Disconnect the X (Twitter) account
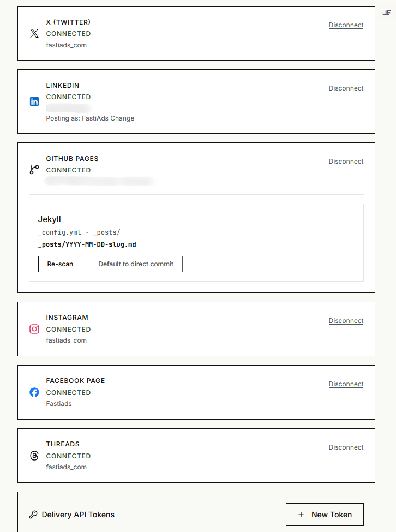The image size is (396, 532). pyautogui.click(x=346, y=25)
